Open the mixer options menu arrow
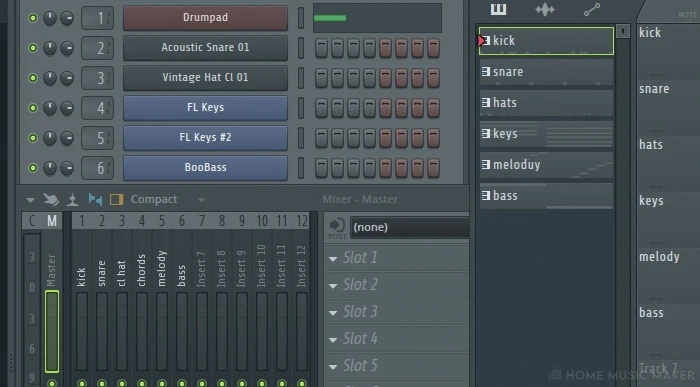The image size is (700, 387). pos(30,200)
